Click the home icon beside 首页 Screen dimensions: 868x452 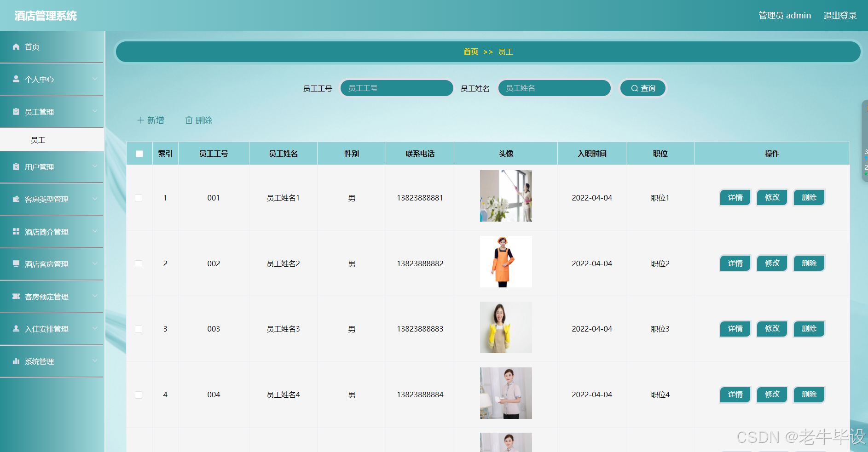click(x=16, y=46)
